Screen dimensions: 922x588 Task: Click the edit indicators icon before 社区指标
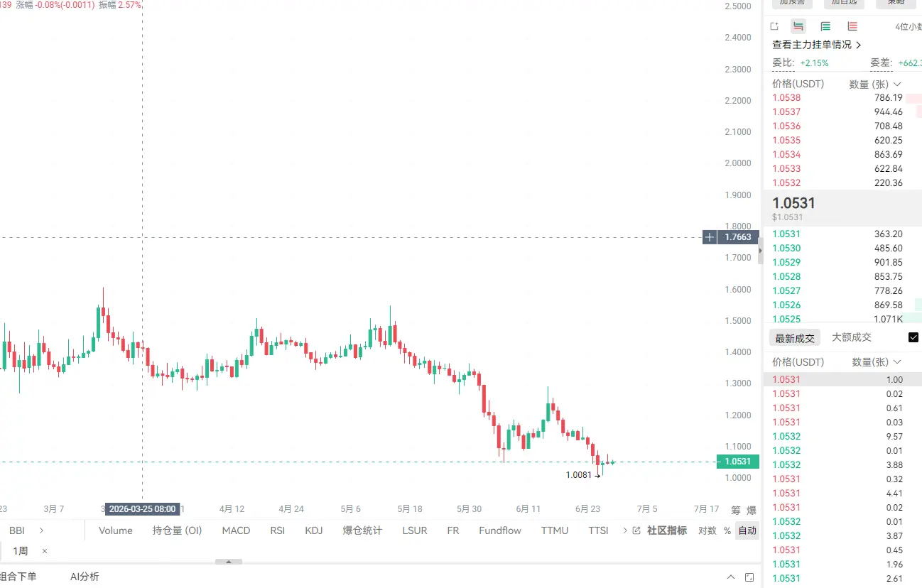(x=636, y=530)
